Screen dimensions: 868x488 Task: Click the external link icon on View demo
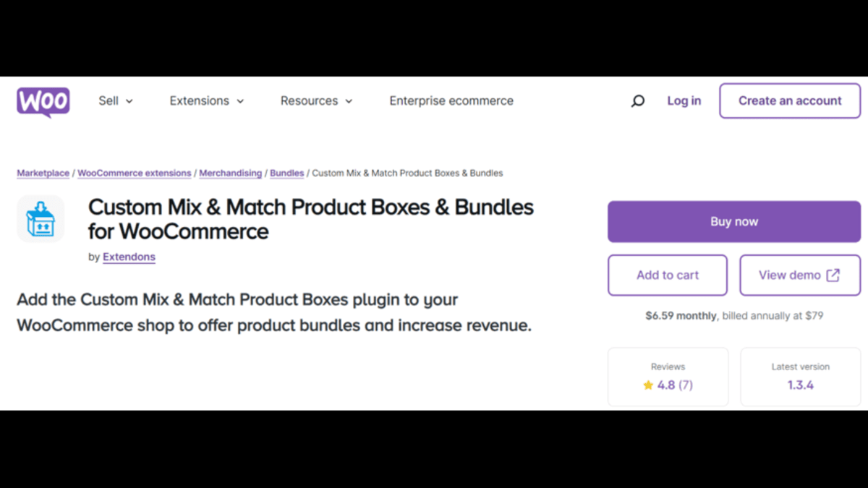coord(835,275)
